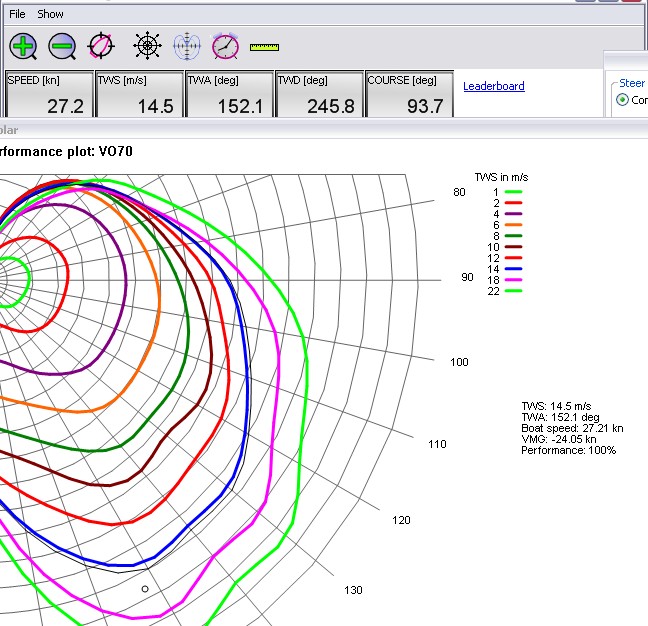The height and width of the screenshot is (626, 648).
Task: Click the 110 degree angle label
Action: click(x=437, y=444)
